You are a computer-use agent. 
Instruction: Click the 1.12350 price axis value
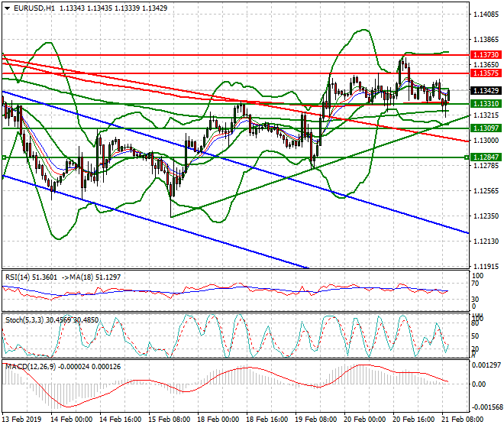[x=486, y=216]
